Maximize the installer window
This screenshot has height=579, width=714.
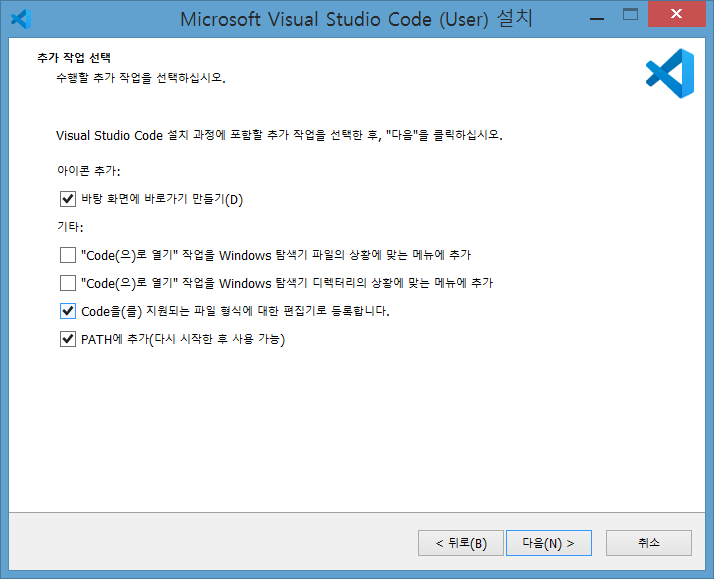pos(630,15)
